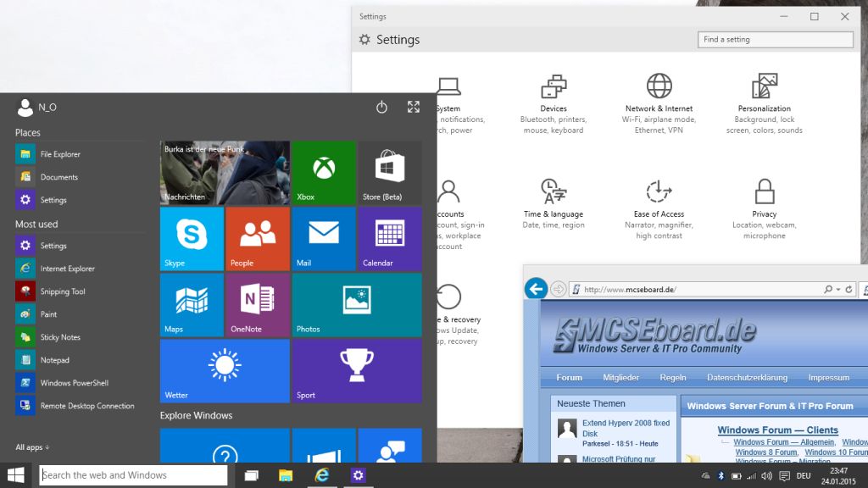Open Windows Forum — Allgemein link

784,442
